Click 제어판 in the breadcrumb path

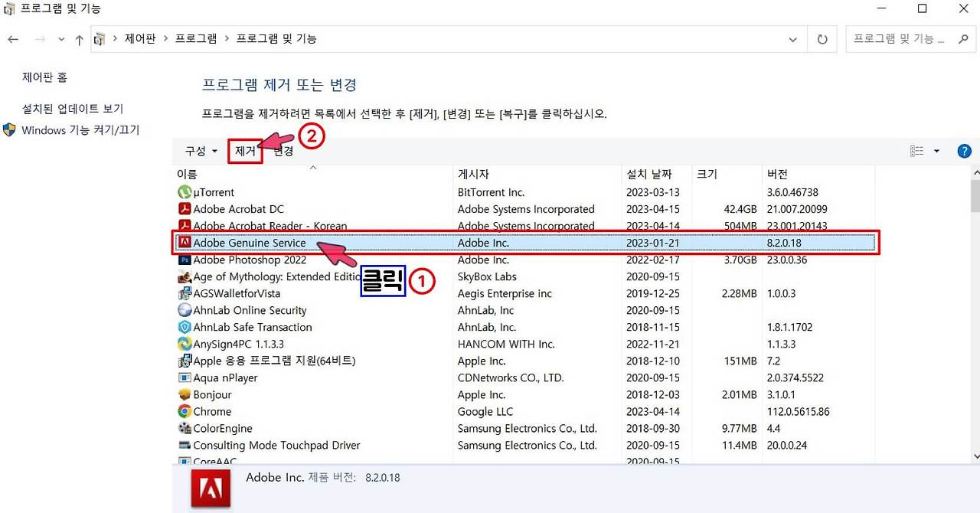[x=140, y=38]
